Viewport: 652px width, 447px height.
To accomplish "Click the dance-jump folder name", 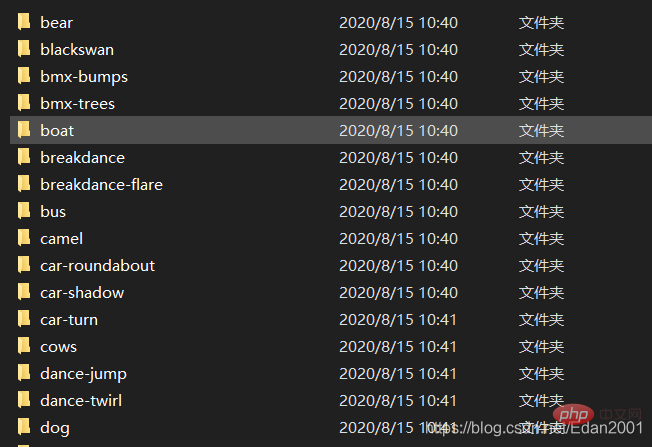I will 84,374.
